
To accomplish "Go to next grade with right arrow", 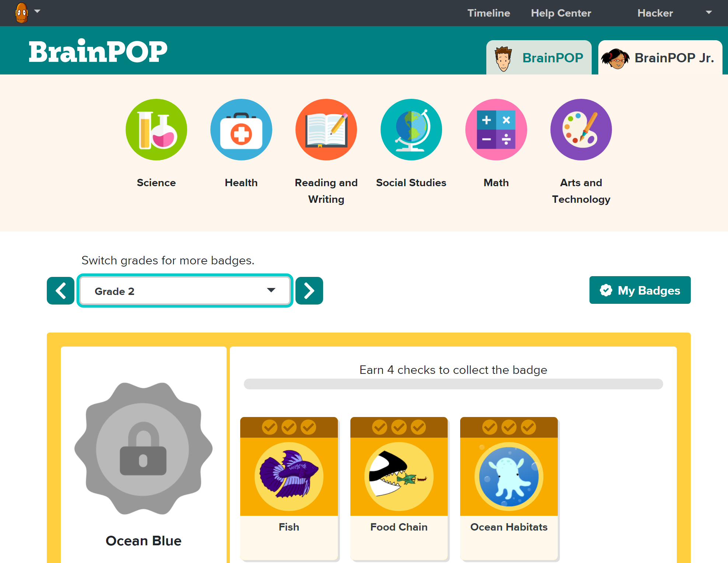I will point(309,291).
